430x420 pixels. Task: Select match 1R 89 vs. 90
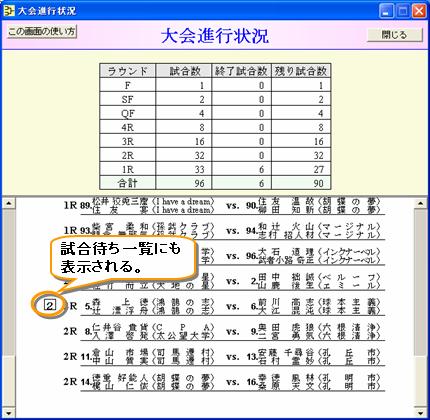(x=223, y=206)
